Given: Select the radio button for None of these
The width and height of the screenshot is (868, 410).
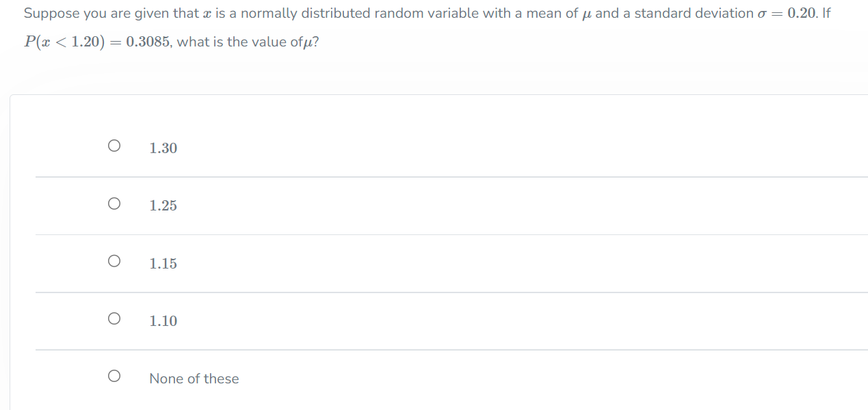Looking at the screenshot, I should (114, 376).
